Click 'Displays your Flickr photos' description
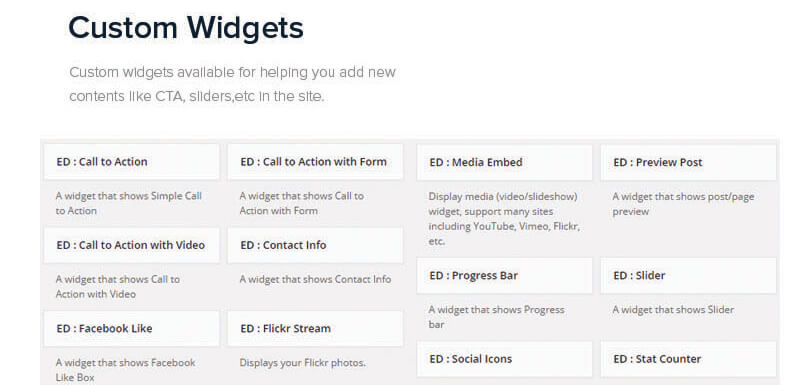The width and height of the screenshot is (800, 385). tap(303, 363)
